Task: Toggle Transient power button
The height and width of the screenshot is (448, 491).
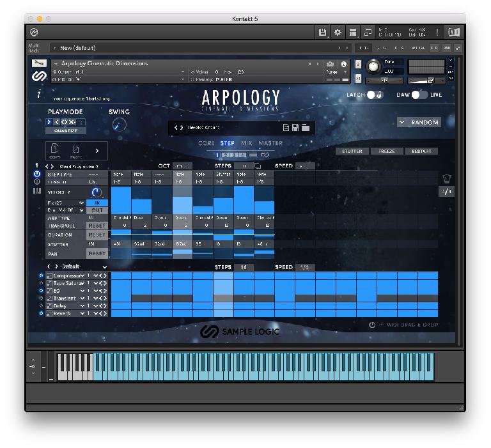Action: 41,298
